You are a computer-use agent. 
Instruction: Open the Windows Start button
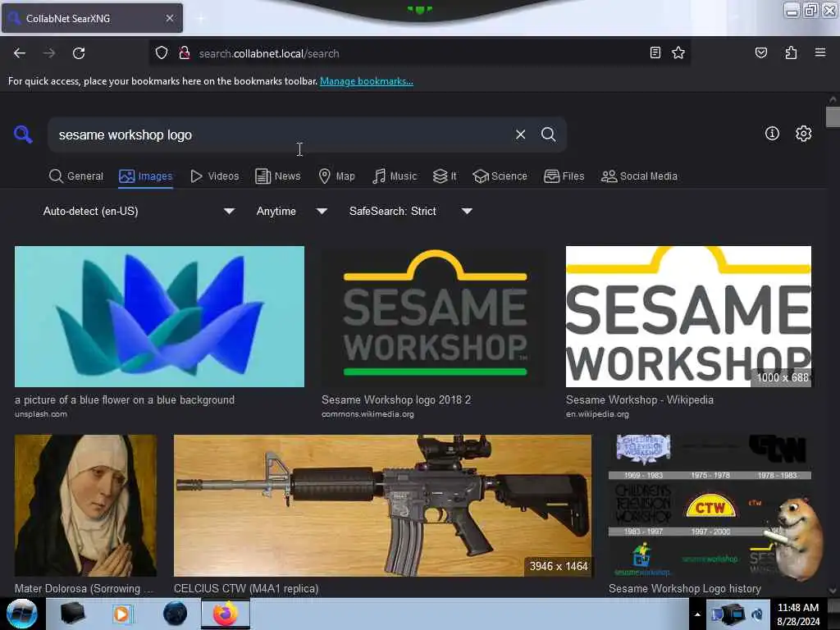(21, 614)
